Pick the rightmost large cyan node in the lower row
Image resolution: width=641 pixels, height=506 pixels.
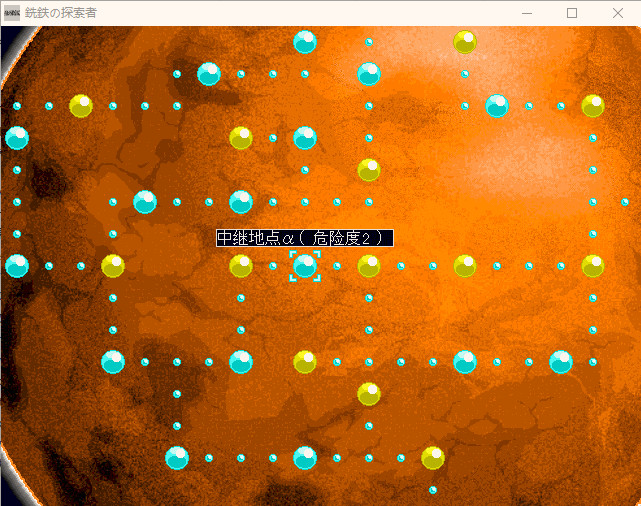pyautogui.click(x=561, y=362)
